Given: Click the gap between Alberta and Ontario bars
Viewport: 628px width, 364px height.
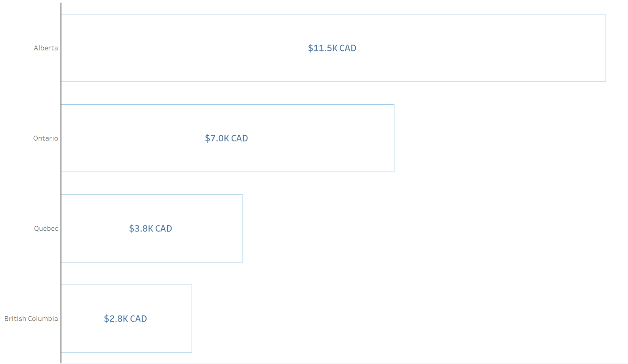Looking at the screenshot, I should pyautogui.click(x=278, y=93).
